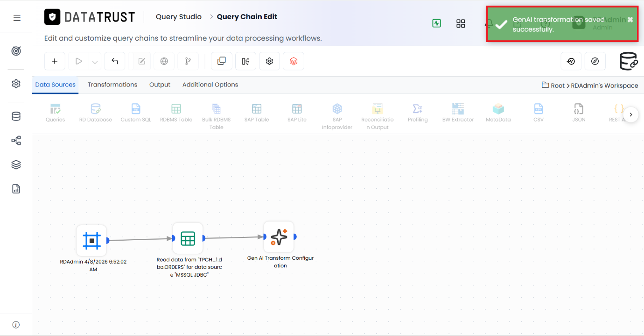Image resolution: width=644 pixels, height=336 pixels.
Task: Click the green activity monitor icon in the header
Action: click(437, 23)
